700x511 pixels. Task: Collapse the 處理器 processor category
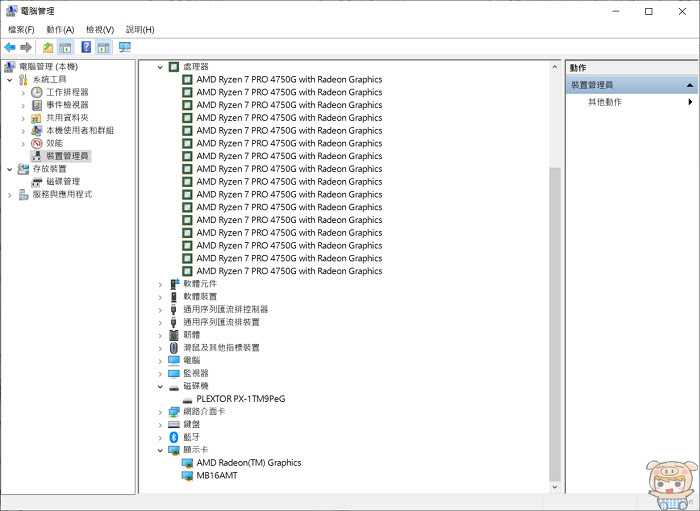click(160, 67)
